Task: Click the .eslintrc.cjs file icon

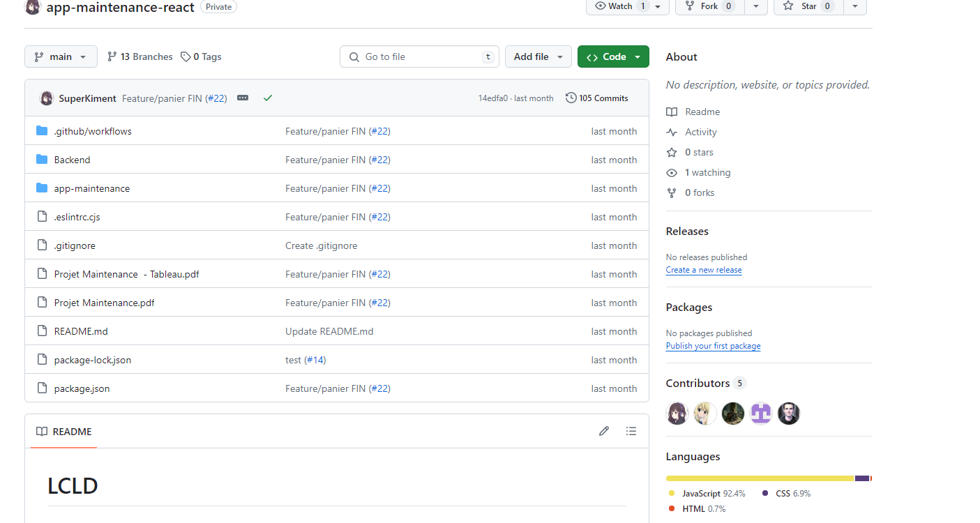Action: coord(42,217)
